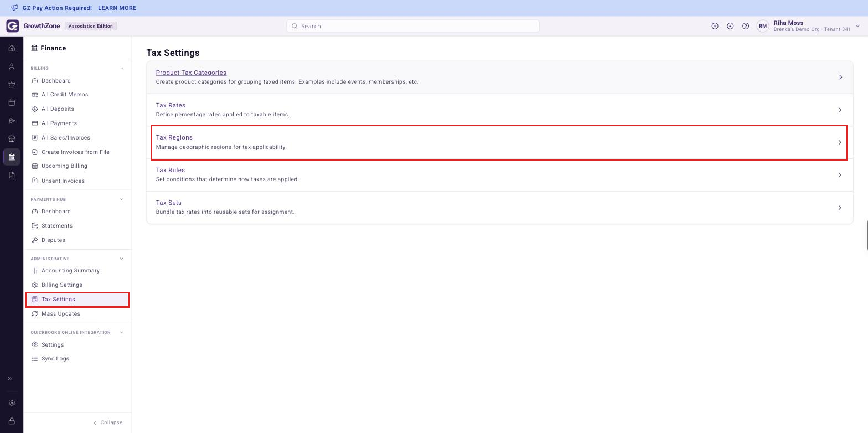Click the megaphone announcement icon
Screen dimensions: 868x433
pos(14,8)
